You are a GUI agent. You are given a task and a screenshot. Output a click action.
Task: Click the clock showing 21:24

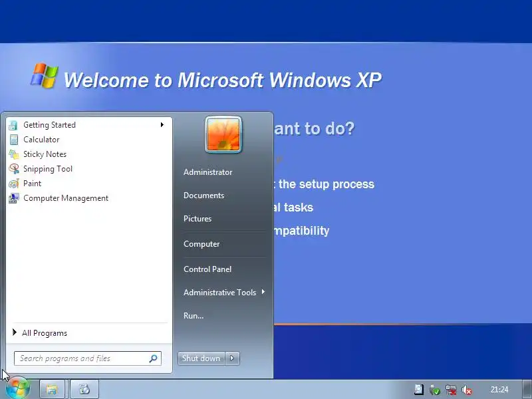pos(499,390)
